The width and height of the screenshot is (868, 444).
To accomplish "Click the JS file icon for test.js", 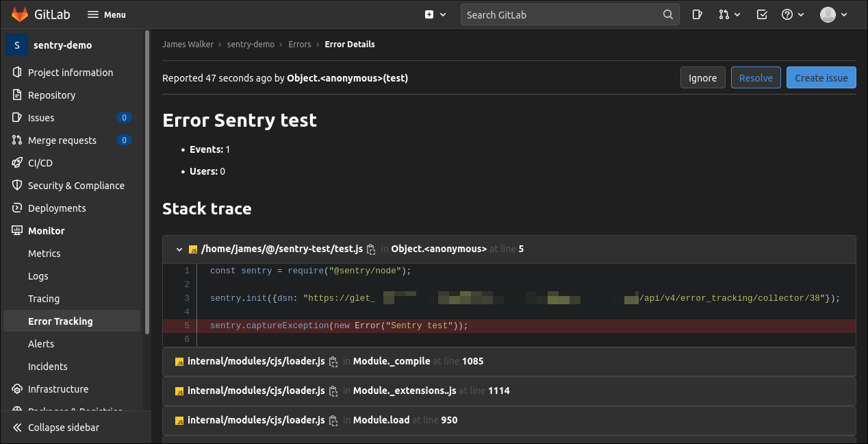I will coord(193,249).
